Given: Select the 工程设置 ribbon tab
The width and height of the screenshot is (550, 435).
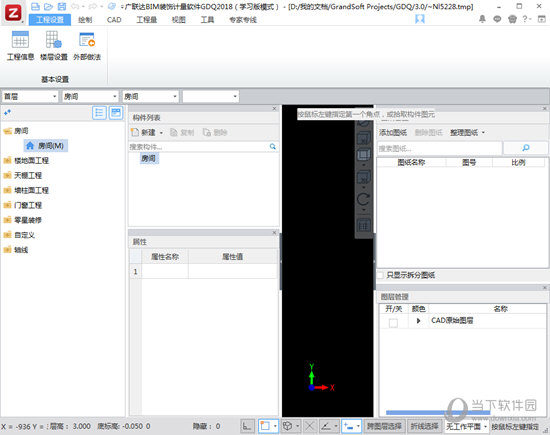Looking at the screenshot, I should click(x=50, y=20).
